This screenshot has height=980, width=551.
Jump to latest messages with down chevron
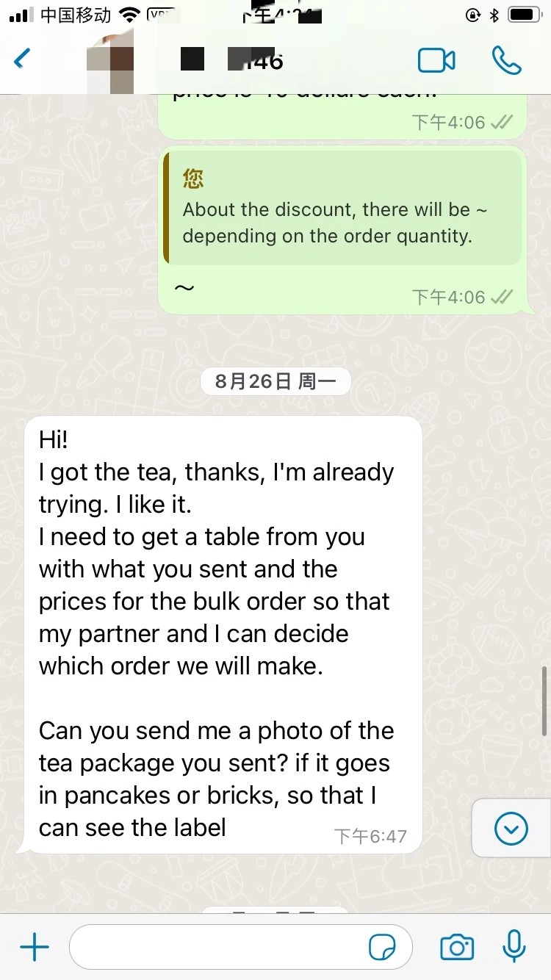(x=511, y=829)
